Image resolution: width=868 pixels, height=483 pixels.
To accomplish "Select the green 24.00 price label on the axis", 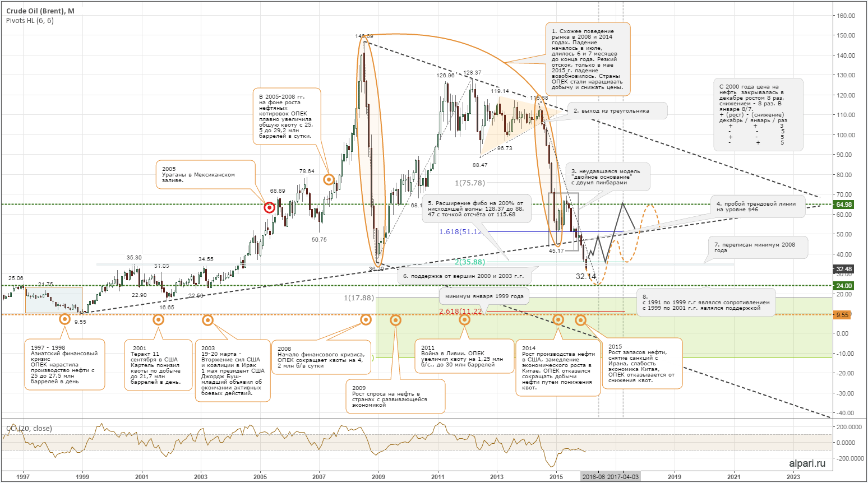I will tap(844, 286).
